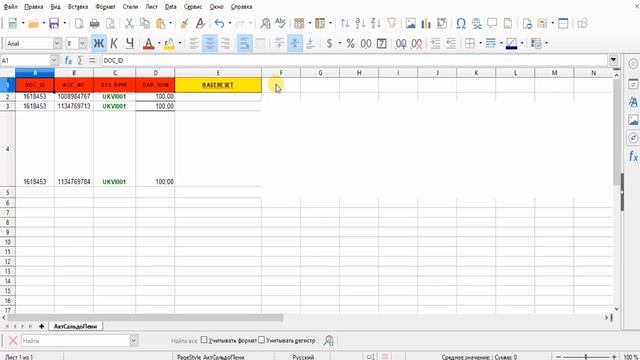This screenshot has height=360, width=640.
Task: Format as currency
Action: tap(329, 43)
